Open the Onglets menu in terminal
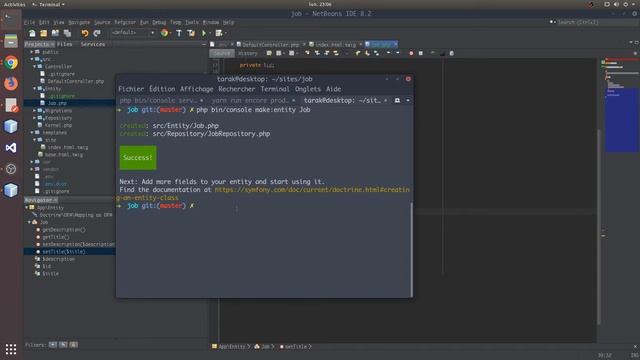The height and width of the screenshot is (360, 640). point(308,89)
